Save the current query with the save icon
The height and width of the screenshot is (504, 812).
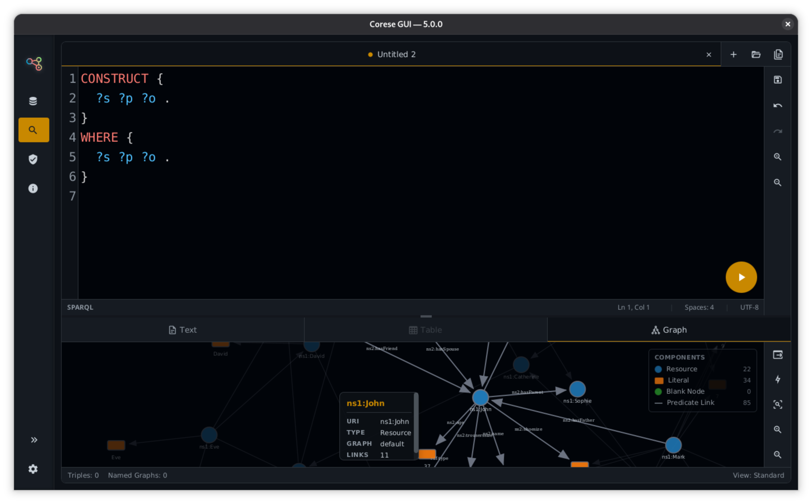778,79
